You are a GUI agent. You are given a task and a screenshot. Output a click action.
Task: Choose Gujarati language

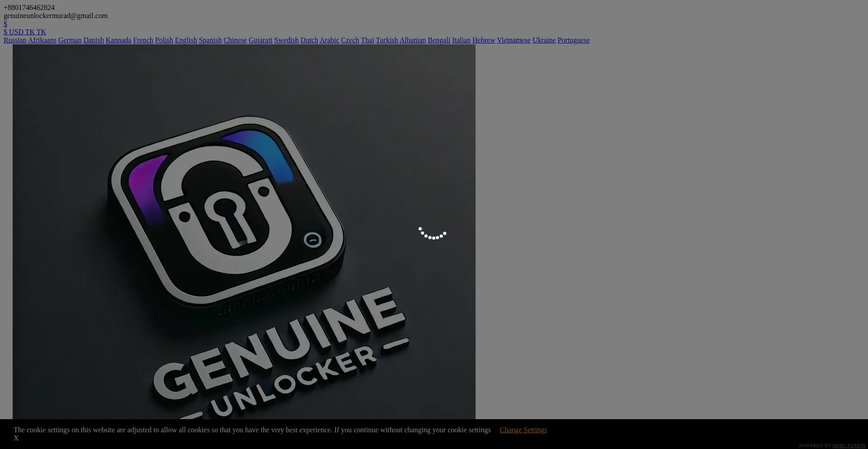coord(260,40)
